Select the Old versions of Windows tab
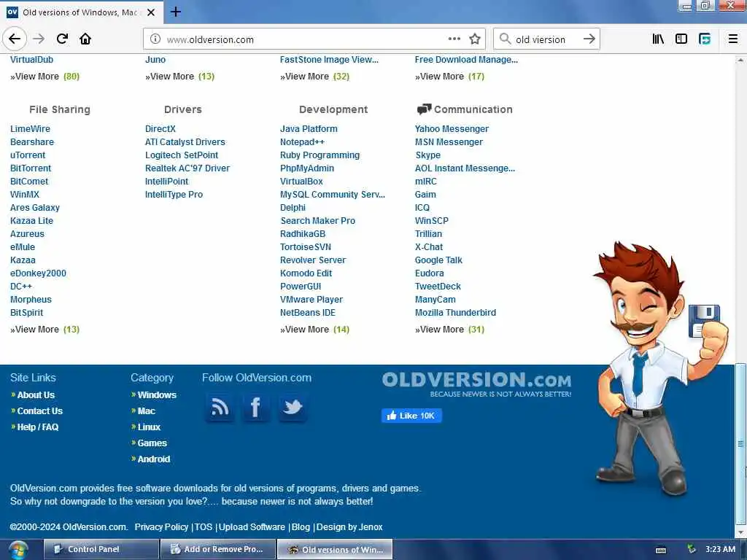Viewport: 747px width, 560px height. point(82,12)
